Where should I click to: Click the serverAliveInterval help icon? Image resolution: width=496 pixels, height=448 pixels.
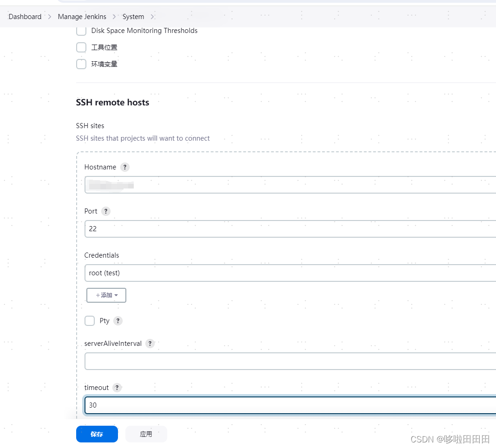coord(150,344)
